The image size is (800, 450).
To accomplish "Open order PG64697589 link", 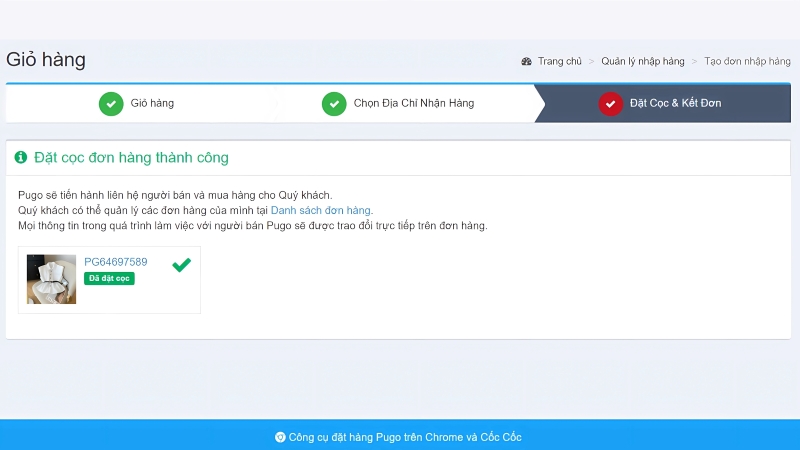I will click(116, 262).
